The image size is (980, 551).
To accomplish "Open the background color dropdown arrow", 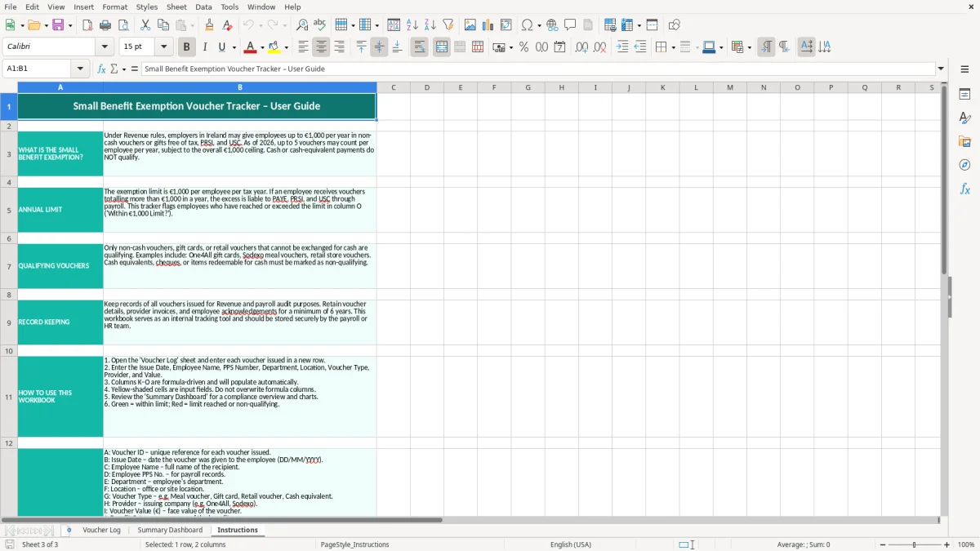I will click(x=286, y=47).
